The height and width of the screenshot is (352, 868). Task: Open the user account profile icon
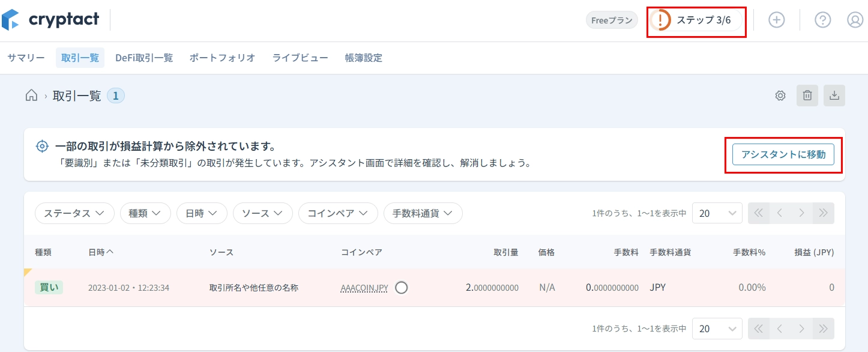point(855,20)
